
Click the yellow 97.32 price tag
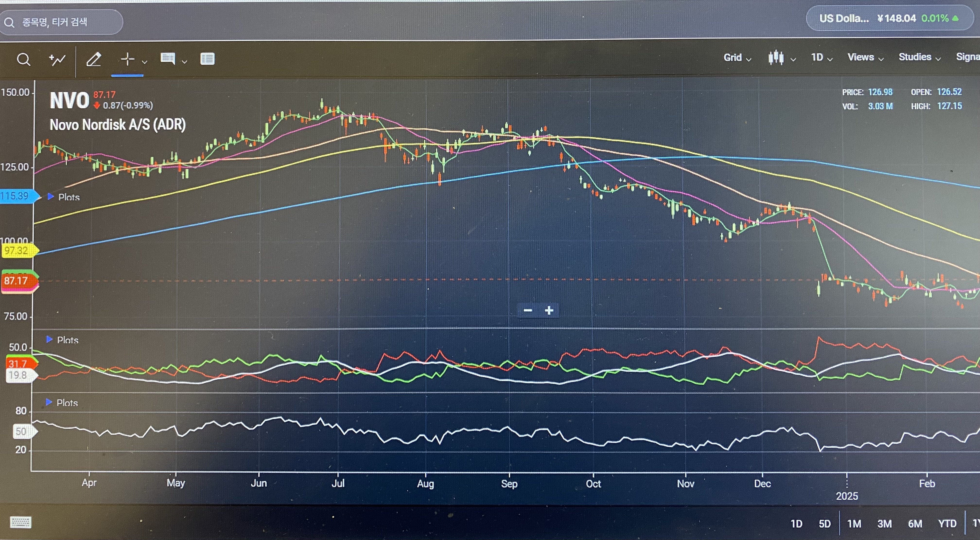pyautogui.click(x=19, y=251)
